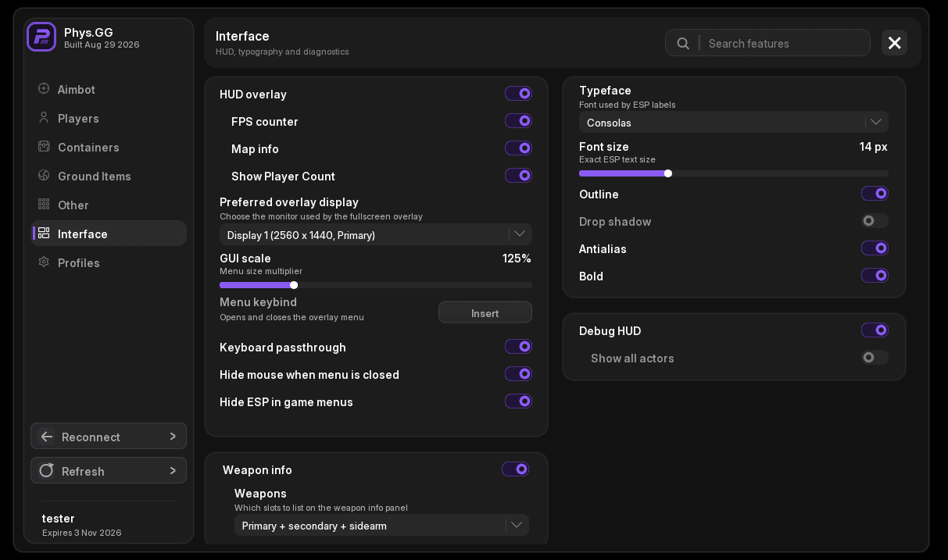Open the Preferred overlay display dropdown

click(x=376, y=234)
